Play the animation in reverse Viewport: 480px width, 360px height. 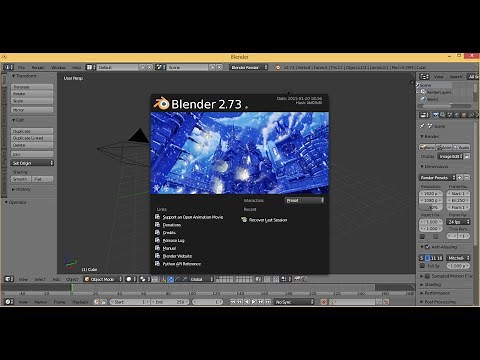(247, 302)
